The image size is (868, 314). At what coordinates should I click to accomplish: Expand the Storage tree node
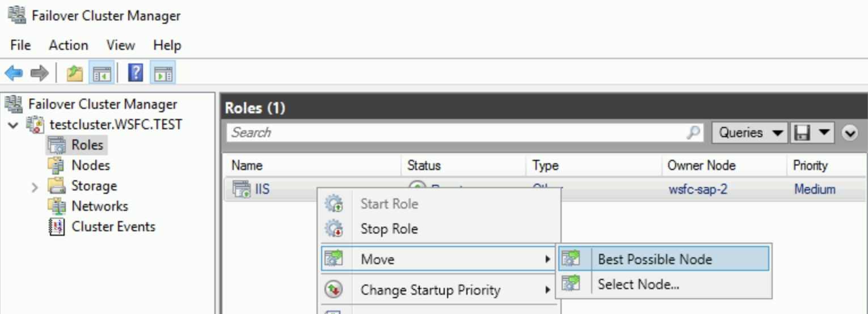coord(35,186)
